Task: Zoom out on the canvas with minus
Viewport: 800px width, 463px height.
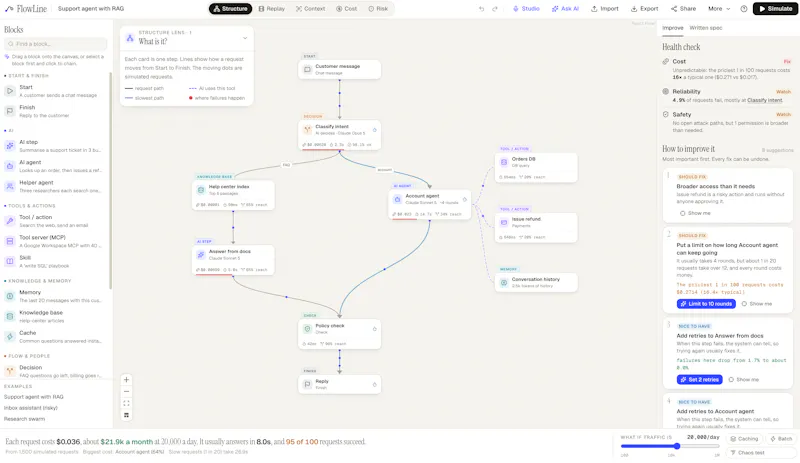Action: tap(127, 392)
